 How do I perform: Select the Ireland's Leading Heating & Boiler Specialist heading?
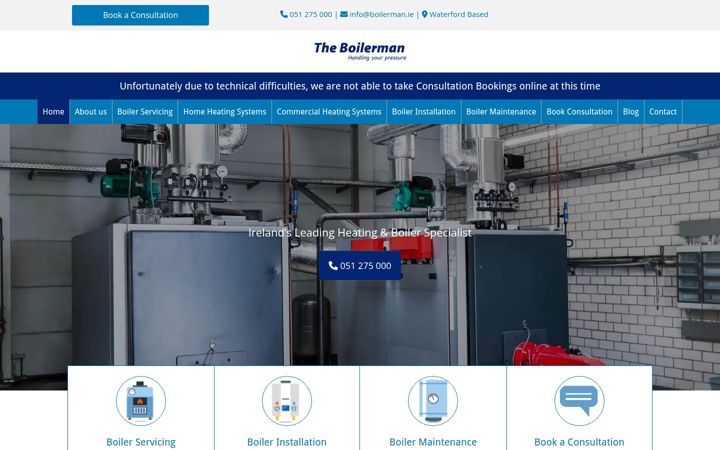pyautogui.click(x=360, y=233)
